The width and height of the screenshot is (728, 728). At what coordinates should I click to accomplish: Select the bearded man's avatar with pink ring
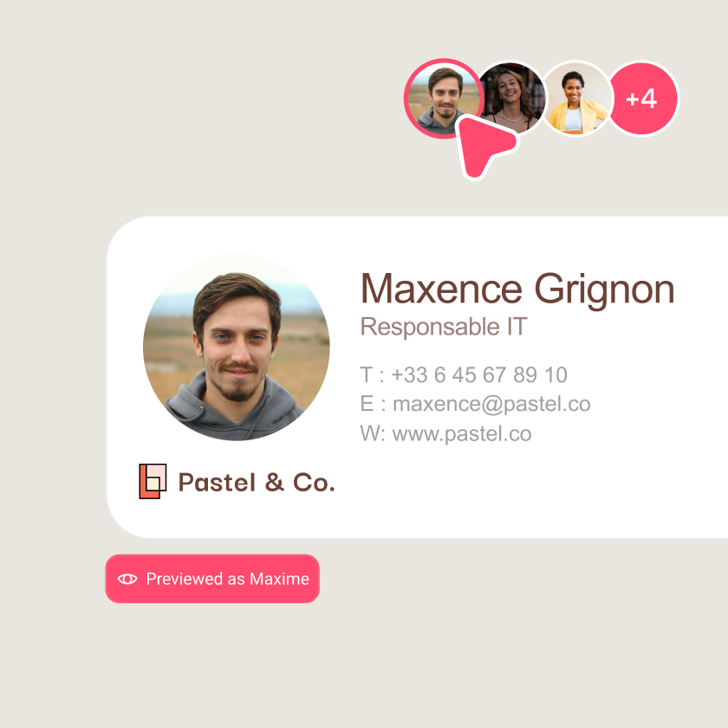pyautogui.click(x=444, y=99)
